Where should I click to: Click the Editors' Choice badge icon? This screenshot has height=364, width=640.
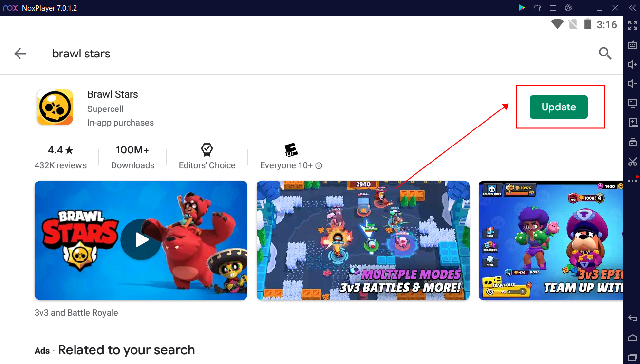(207, 149)
